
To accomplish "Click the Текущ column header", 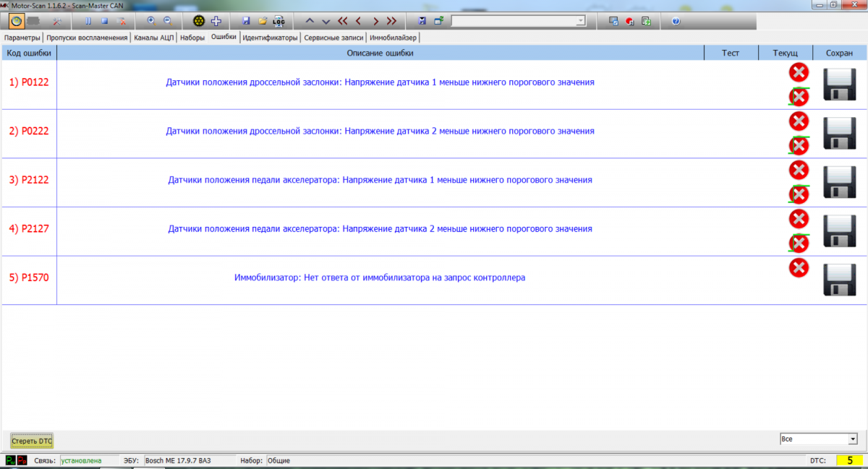I will (x=786, y=53).
